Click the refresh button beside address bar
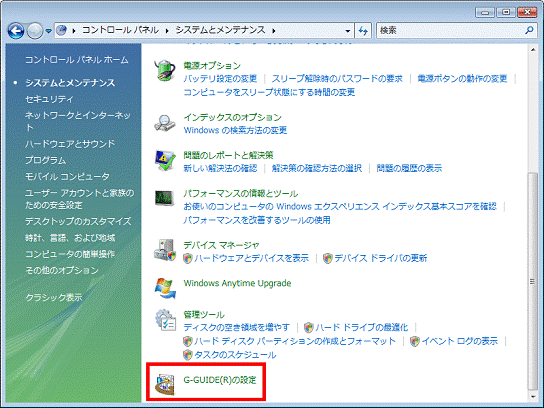Viewport: 544px width, 408px height. 363,31
